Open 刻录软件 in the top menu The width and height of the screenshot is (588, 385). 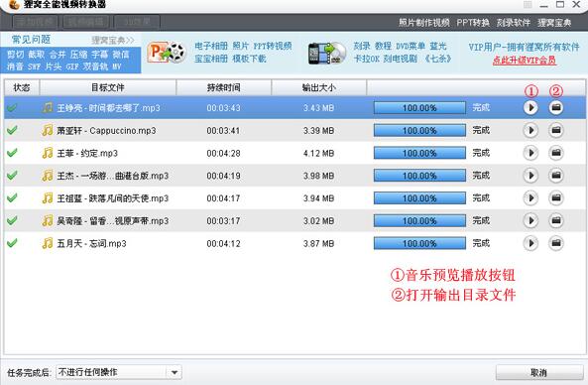[514, 23]
